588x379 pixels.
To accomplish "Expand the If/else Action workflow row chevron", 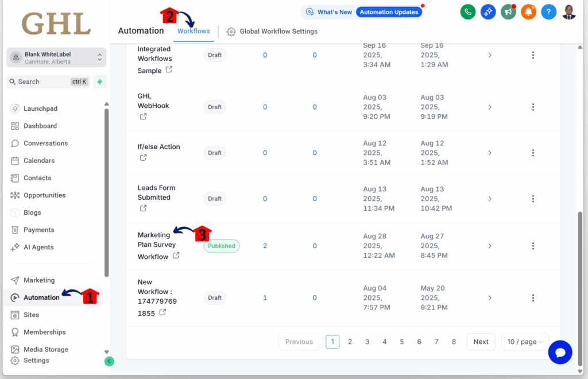I will 489,153.
